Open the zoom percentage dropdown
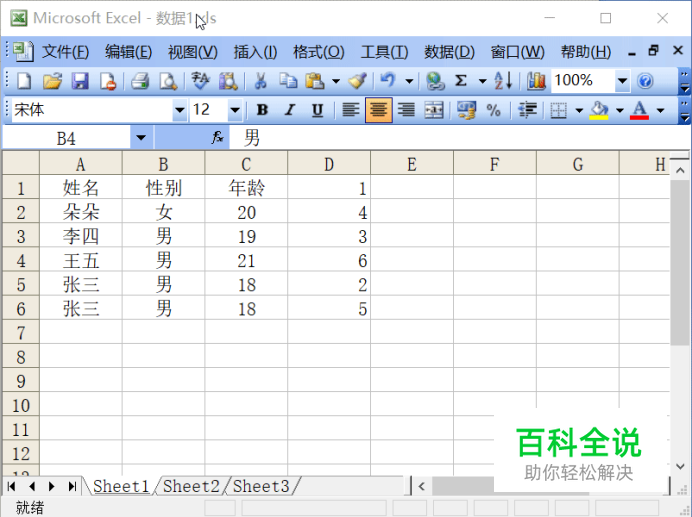Screen dimensions: 692x517 point(622,81)
